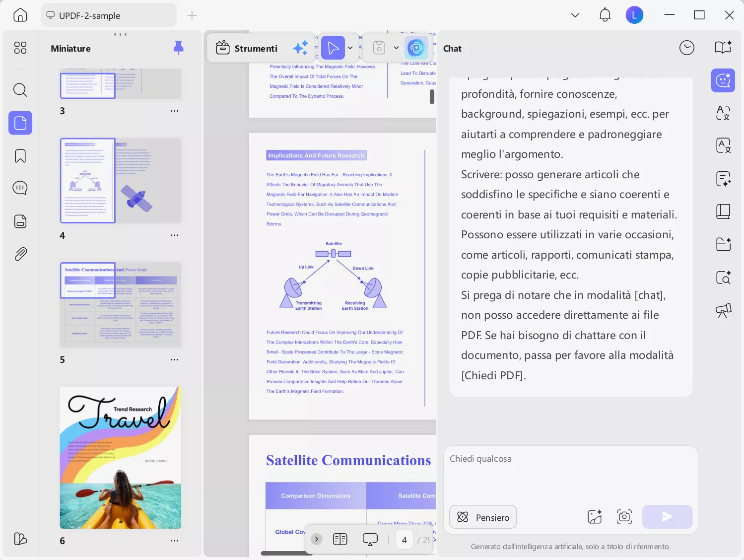Open options menu for page 5 thumbnail

coord(174,359)
